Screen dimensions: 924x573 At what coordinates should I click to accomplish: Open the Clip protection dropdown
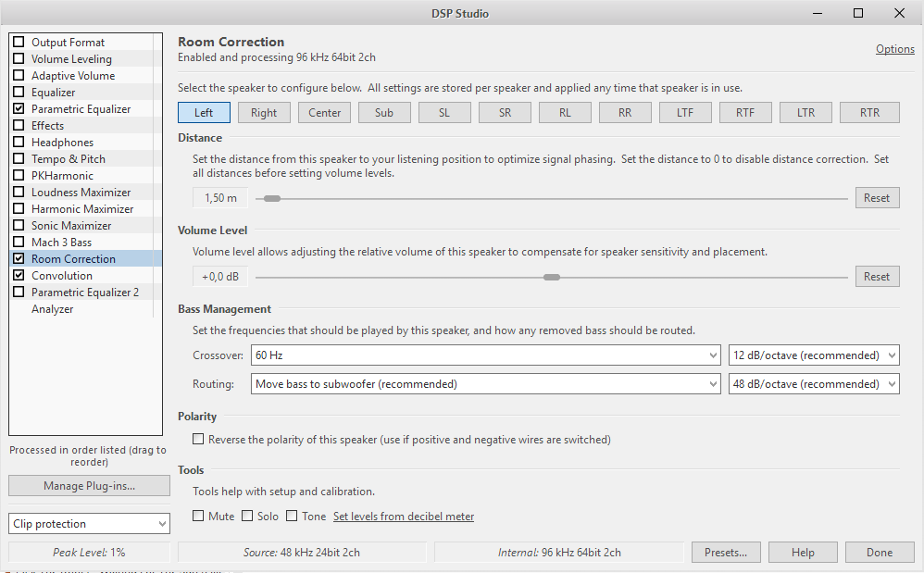click(89, 524)
